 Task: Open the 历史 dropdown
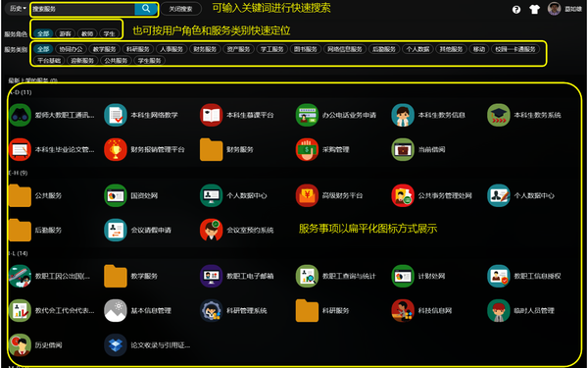(x=18, y=9)
